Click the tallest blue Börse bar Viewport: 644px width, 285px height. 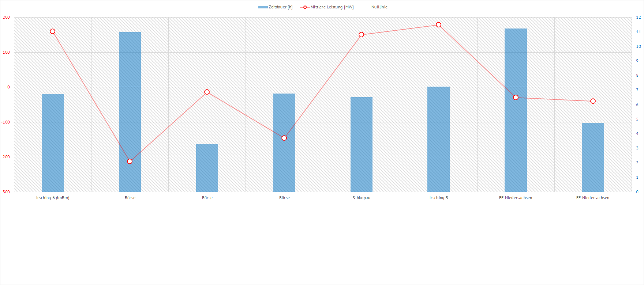(x=130, y=112)
